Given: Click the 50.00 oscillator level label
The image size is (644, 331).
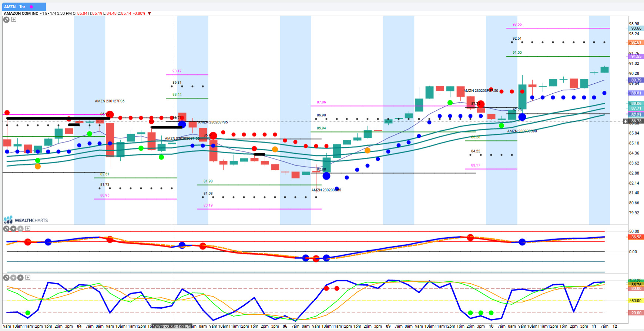Looking at the screenshot, I should 636,301.
